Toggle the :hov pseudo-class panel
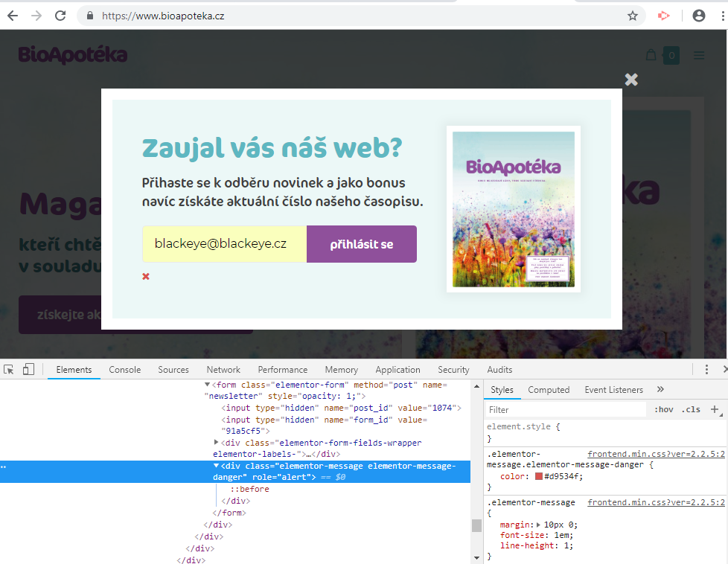This screenshot has height=564, width=728. pyautogui.click(x=662, y=408)
